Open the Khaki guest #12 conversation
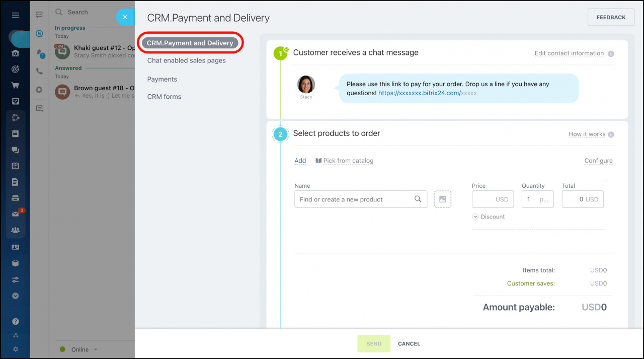Image resolution: width=644 pixels, height=359 pixels. point(94,51)
